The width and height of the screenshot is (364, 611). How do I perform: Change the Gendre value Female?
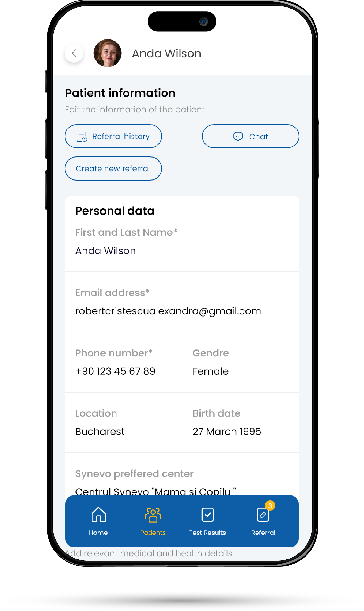[x=210, y=371]
